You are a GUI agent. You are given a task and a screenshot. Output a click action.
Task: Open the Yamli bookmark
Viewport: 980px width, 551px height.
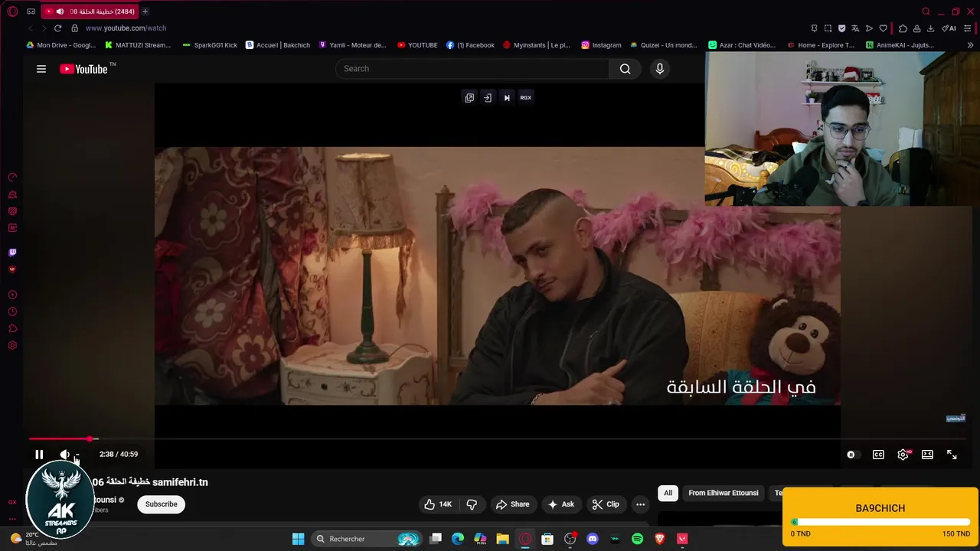pyautogui.click(x=352, y=45)
